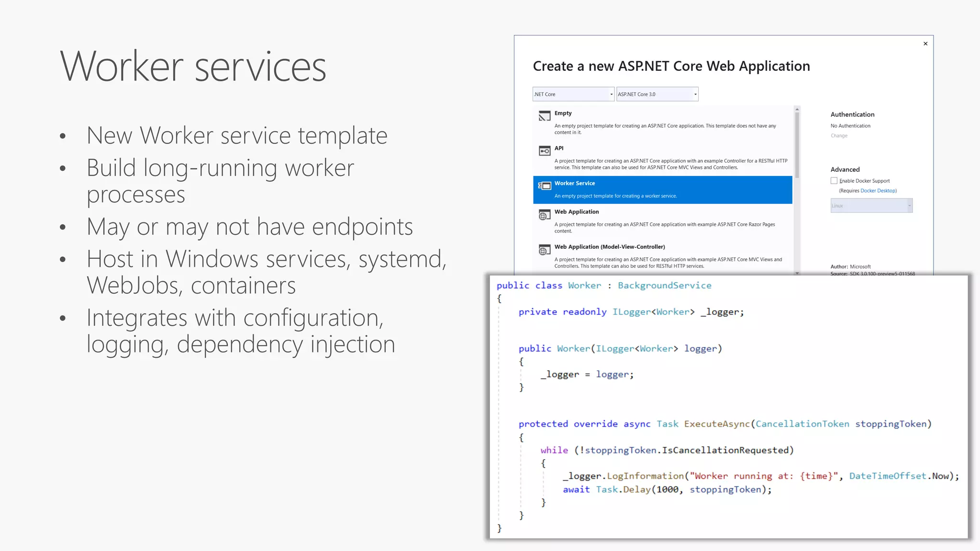Click the template list scroll-up arrow
The height and width of the screenshot is (551, 980).
tap(797, 109)
